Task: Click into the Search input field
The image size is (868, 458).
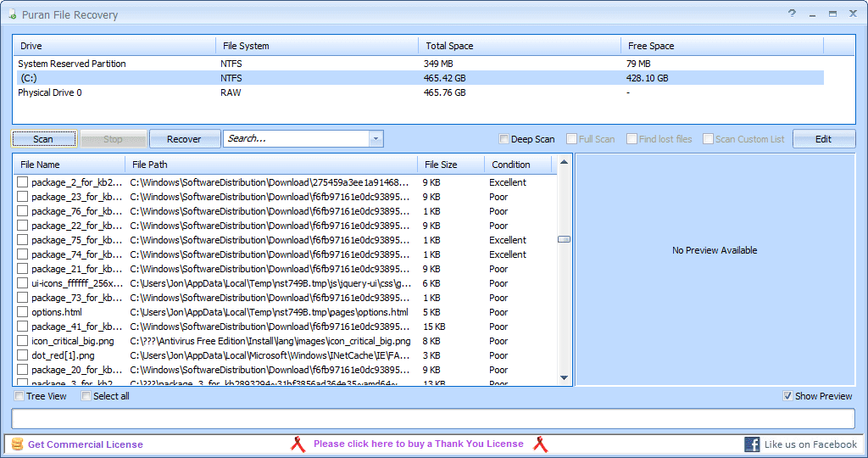Action: (297, 139)
